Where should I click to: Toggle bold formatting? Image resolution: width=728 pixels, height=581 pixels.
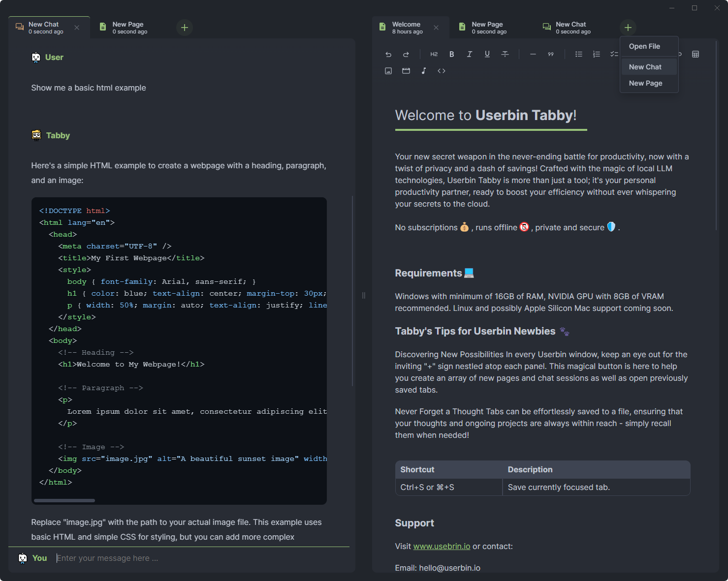[x=451, y=54]
